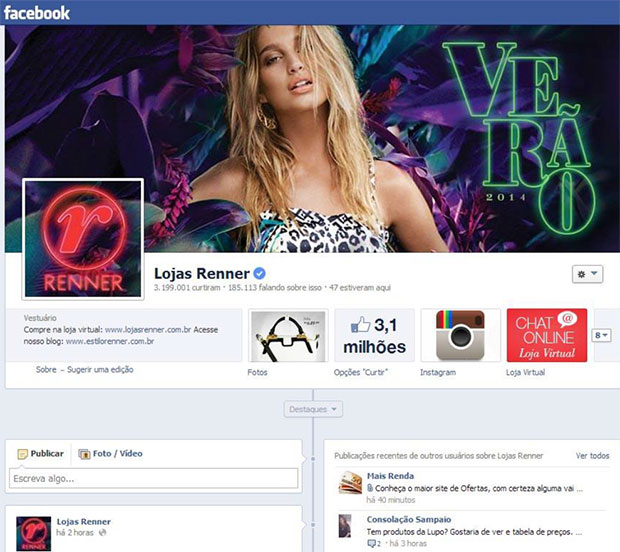
Task: Open Ver todos recent posts link
Action: (592, 456)
